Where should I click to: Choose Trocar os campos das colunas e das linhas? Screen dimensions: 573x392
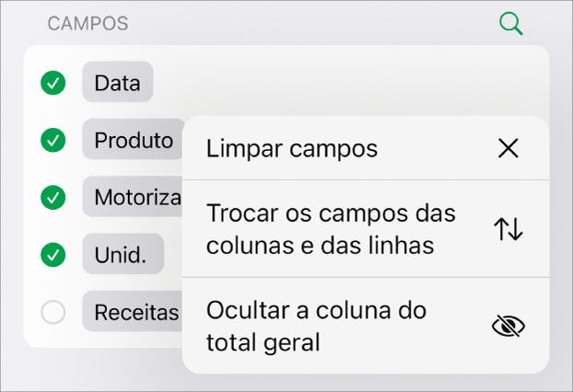331,229
